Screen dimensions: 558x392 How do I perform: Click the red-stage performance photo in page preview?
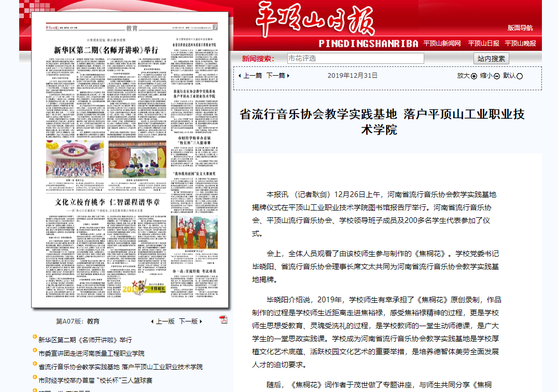click(x=137, y=159)
